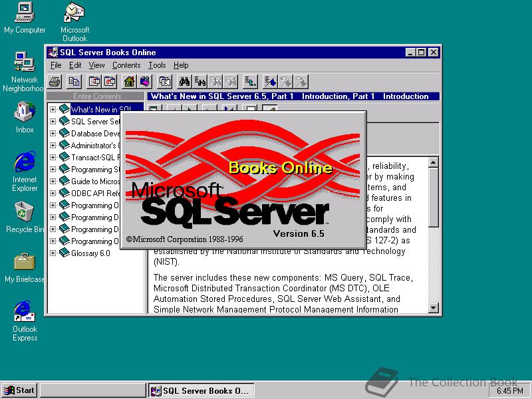Screen dimensions: 532x399
Task: Click the first split-window toolbar icon beside Copy
Action: [x=94, y=82]
